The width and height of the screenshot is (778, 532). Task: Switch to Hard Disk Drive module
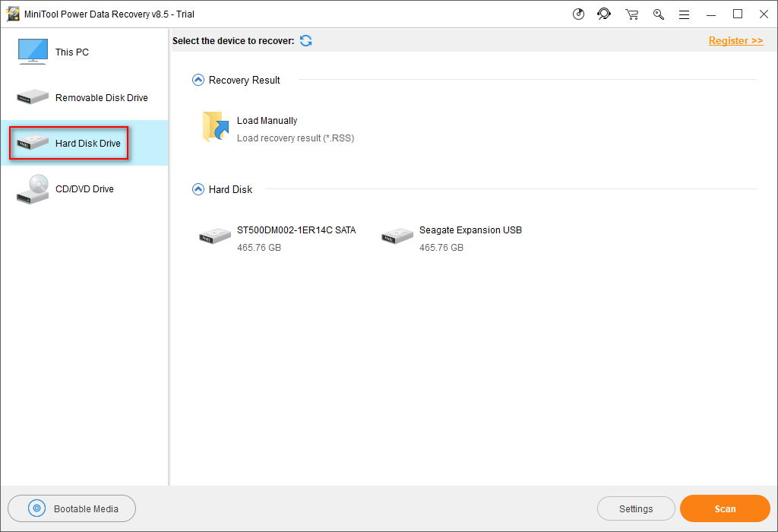coord(84,143)
